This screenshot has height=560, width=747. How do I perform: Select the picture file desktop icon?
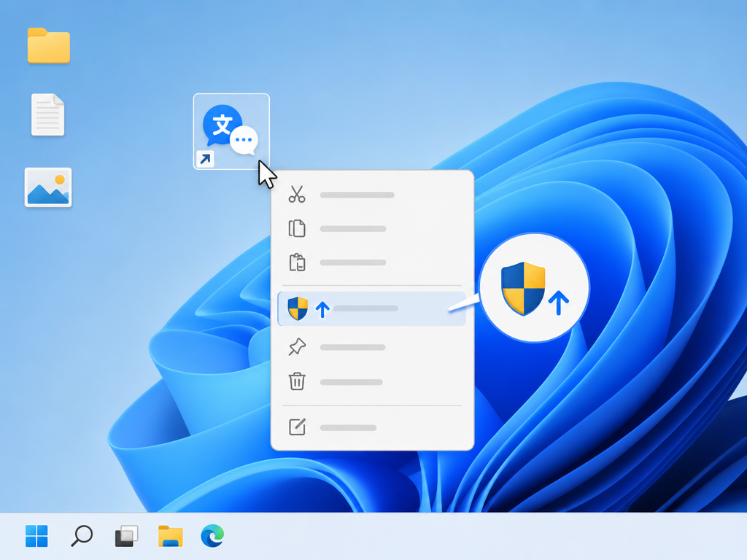[x=48, y=187]
